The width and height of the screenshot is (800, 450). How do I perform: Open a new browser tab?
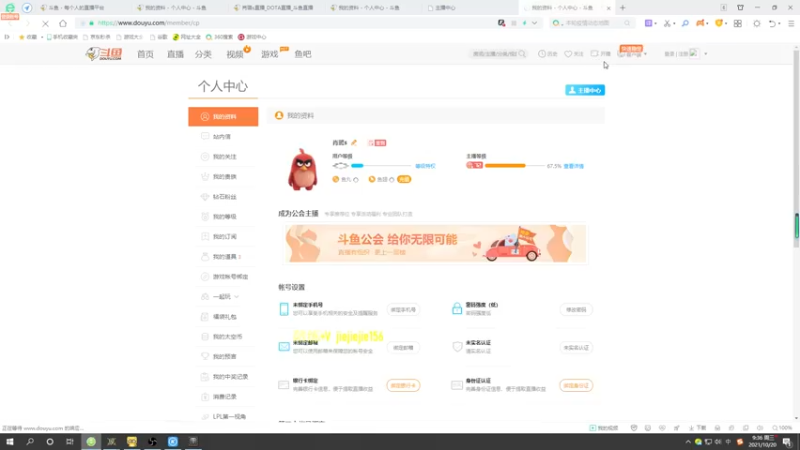click(x=622, y=8)
